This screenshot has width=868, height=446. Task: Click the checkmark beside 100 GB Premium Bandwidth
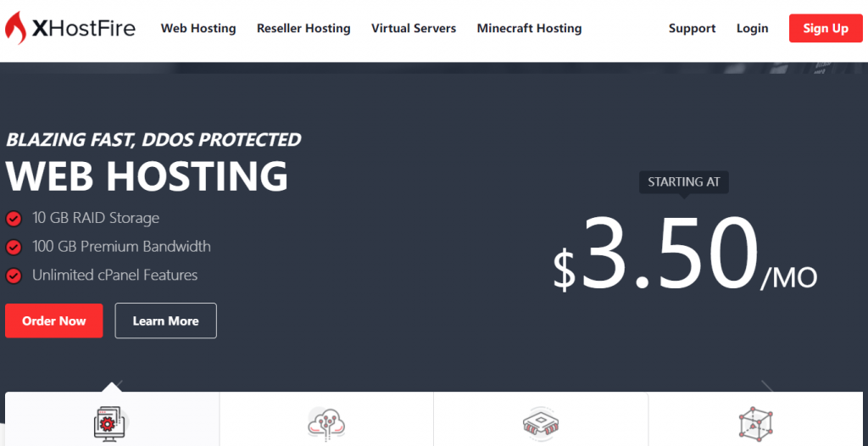(x=14, y=247)
